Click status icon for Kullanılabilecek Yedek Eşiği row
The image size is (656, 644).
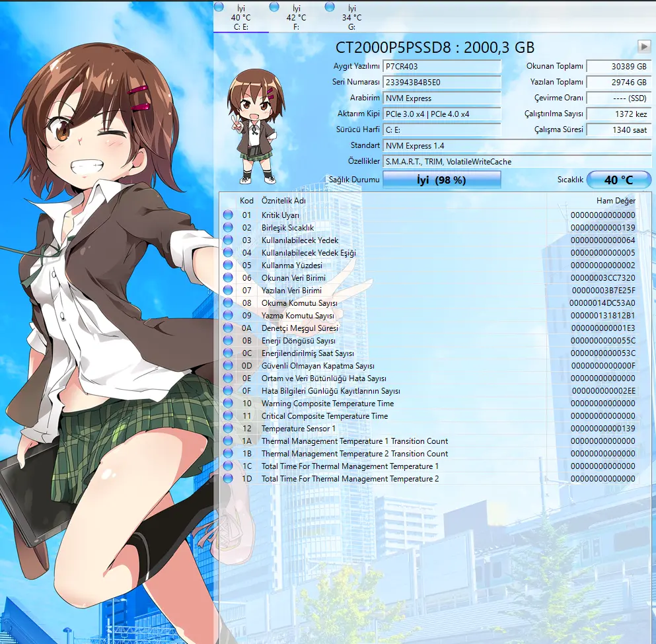click(228, 252)
